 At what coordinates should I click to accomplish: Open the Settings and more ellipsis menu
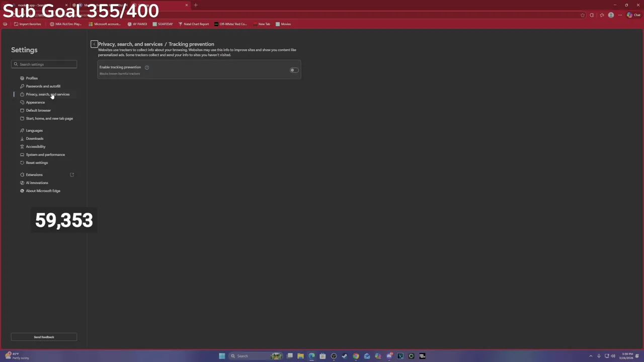tap(620, 15)
